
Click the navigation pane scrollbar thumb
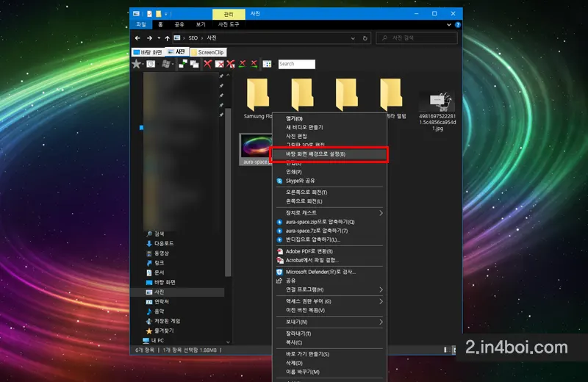coord(228,193)
